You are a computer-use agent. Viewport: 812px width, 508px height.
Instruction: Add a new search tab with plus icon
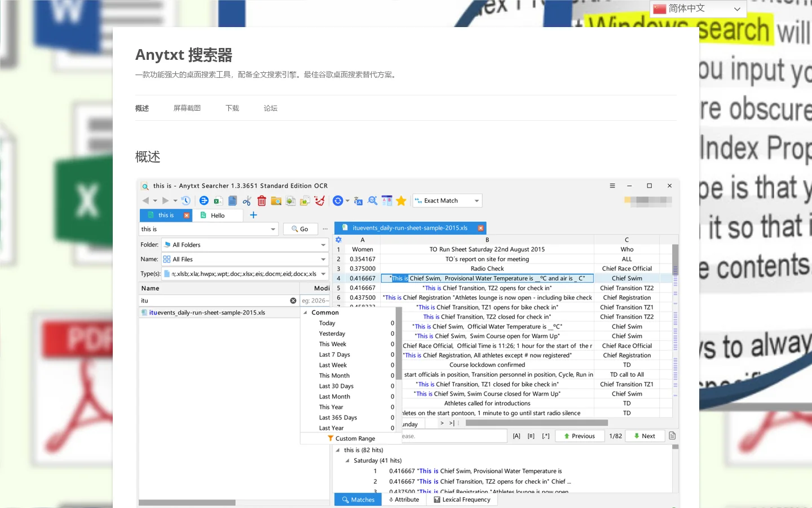coord(254,215)
